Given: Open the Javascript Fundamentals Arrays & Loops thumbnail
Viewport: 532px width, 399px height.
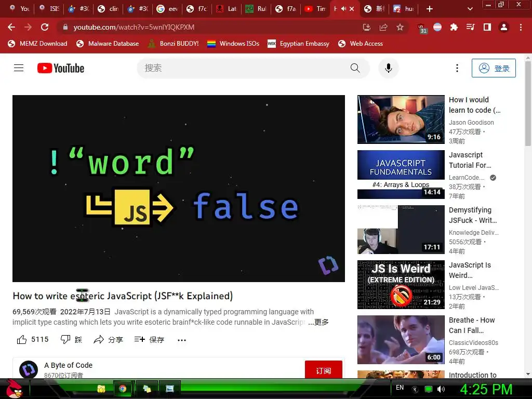Looking at the screenshot, I should click(x=401, y=175).
